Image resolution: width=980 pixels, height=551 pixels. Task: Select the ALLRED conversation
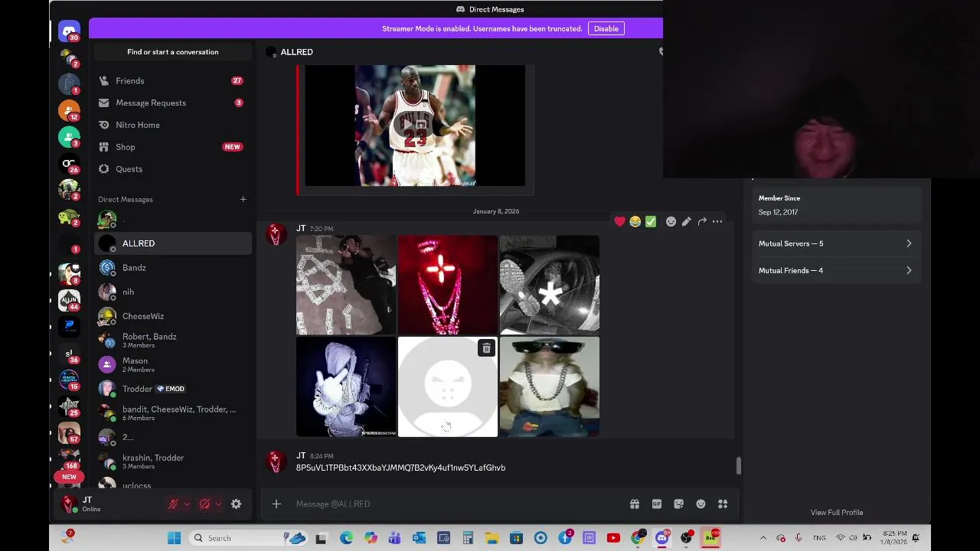point(172,243)
